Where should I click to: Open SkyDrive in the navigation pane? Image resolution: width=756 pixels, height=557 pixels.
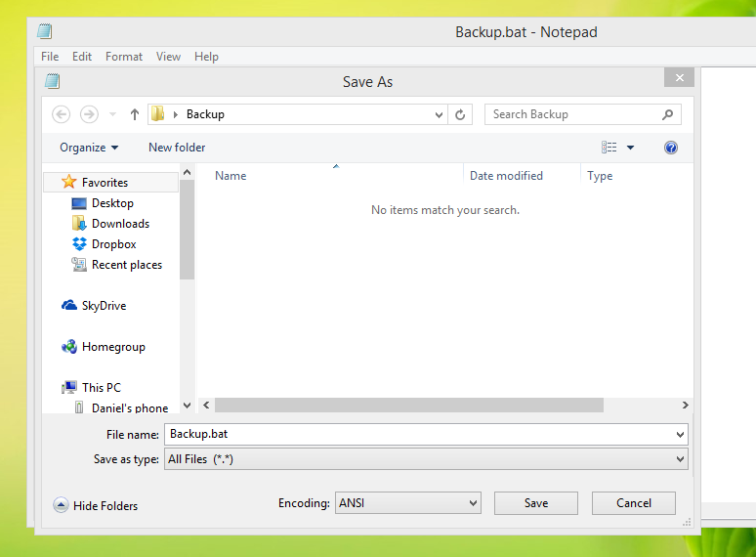pos(104,306)
